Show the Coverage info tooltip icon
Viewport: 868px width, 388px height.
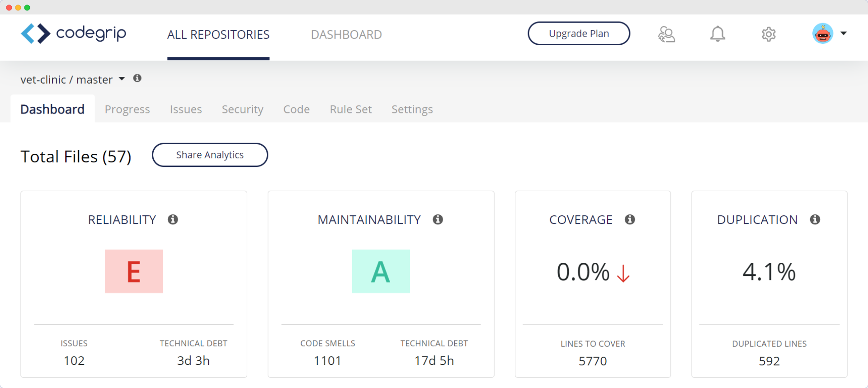(630, 219)
